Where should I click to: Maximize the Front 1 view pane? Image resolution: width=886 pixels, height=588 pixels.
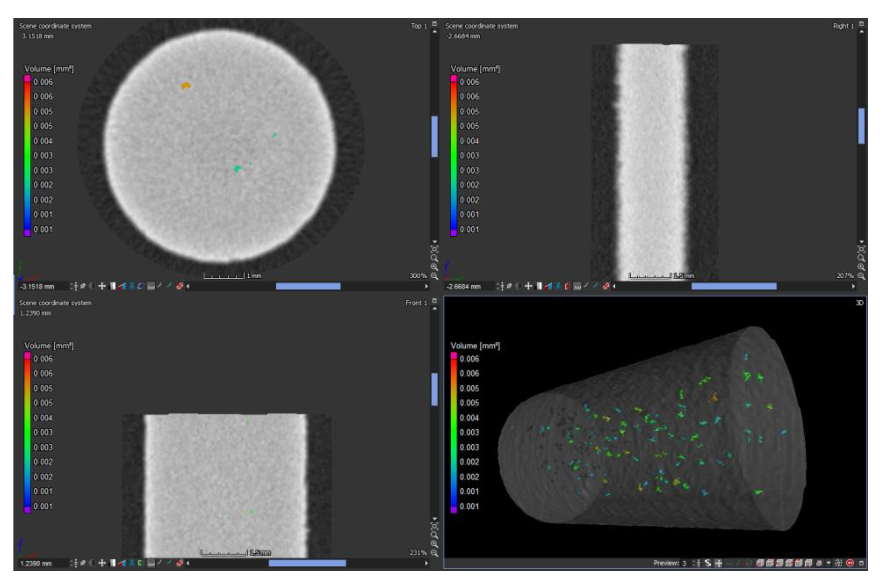434,301
